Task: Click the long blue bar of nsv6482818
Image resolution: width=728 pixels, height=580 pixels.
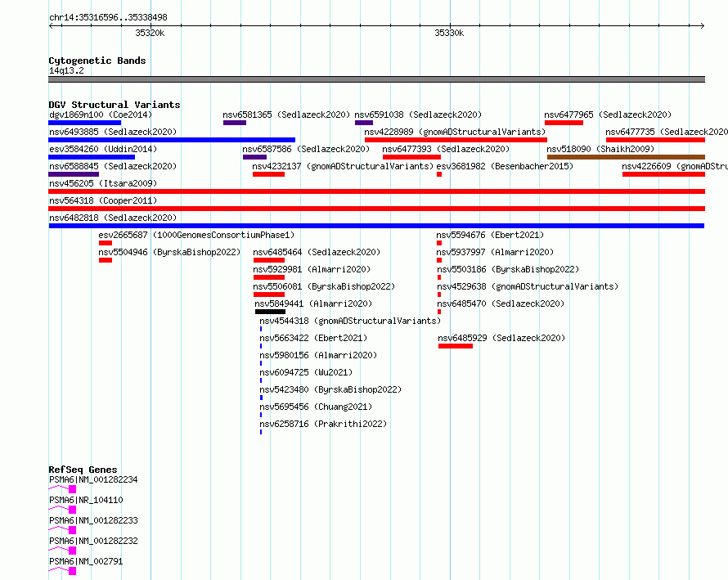Action: [376, 226]
